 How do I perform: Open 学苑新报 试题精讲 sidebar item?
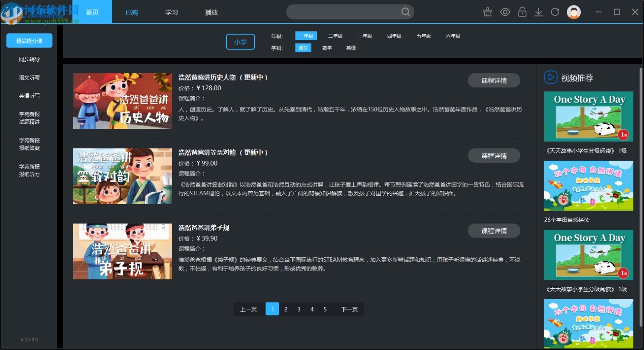pyautogui.click(x=29, y=118)
